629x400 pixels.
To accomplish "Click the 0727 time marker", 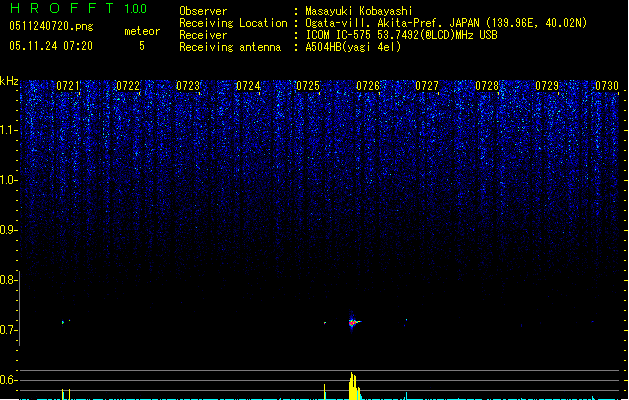I will [x=427, y=85].
